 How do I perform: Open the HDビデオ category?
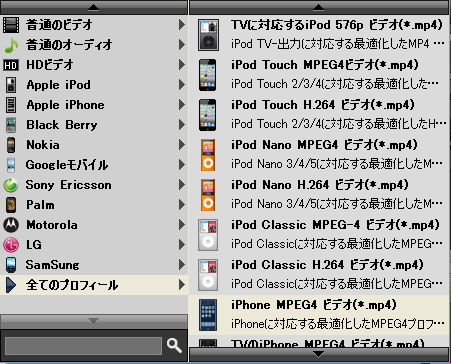point(94,65)
